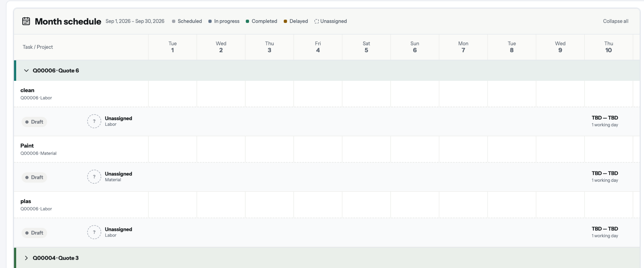Image resolution: width=644 pixels, height=268 pixels.
Task: Click the Q00006 · Material subtitle
Action: point(38,153)
